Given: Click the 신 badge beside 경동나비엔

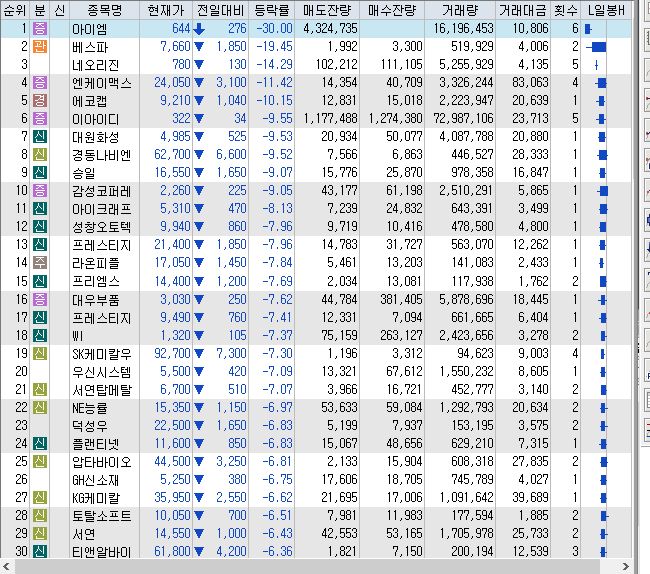Looking at the screenshot, I should pos(40,155).
